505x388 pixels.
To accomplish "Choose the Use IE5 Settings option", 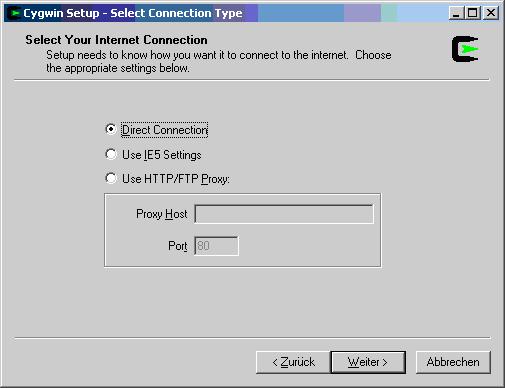I will [111, 154].
